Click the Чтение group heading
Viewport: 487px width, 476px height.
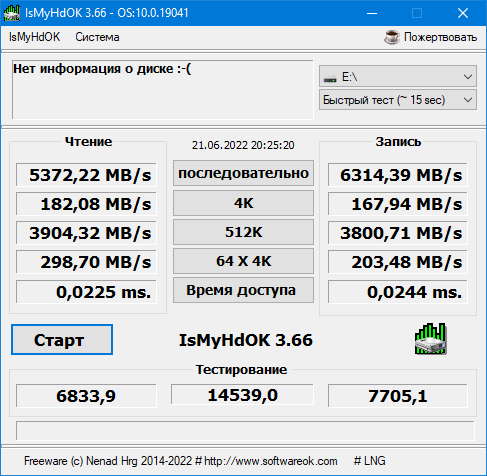coord(88,142)
